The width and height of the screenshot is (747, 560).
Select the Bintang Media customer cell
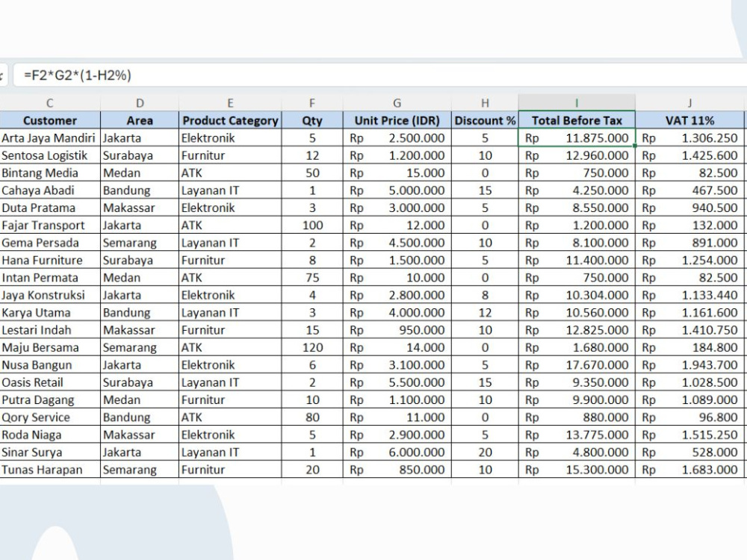(x=50, y=173)
